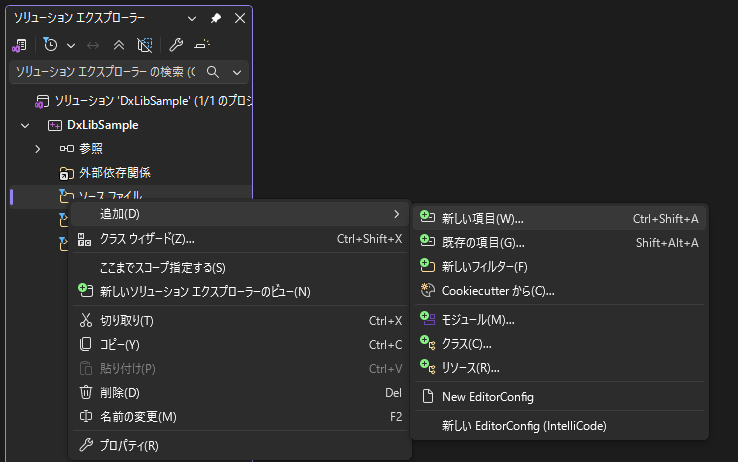
Task: Close the Solution Explorer panel
Action: [x=240, y=18]
